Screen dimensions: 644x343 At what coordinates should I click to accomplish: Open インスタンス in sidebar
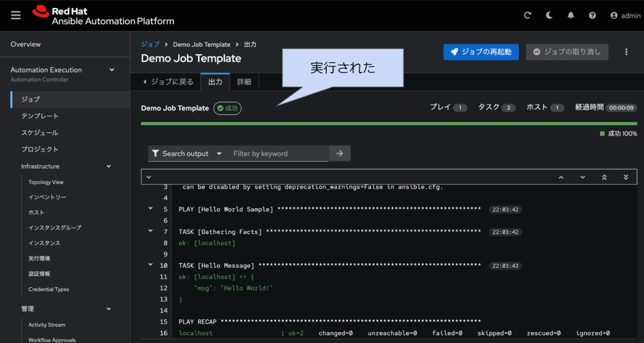click(45, 243)
